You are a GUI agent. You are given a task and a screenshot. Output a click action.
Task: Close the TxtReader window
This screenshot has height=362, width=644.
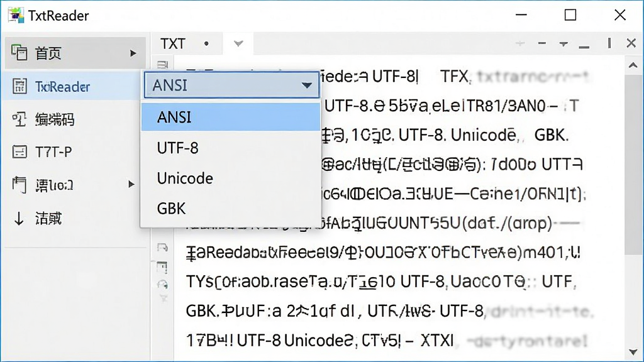[619, 15]
